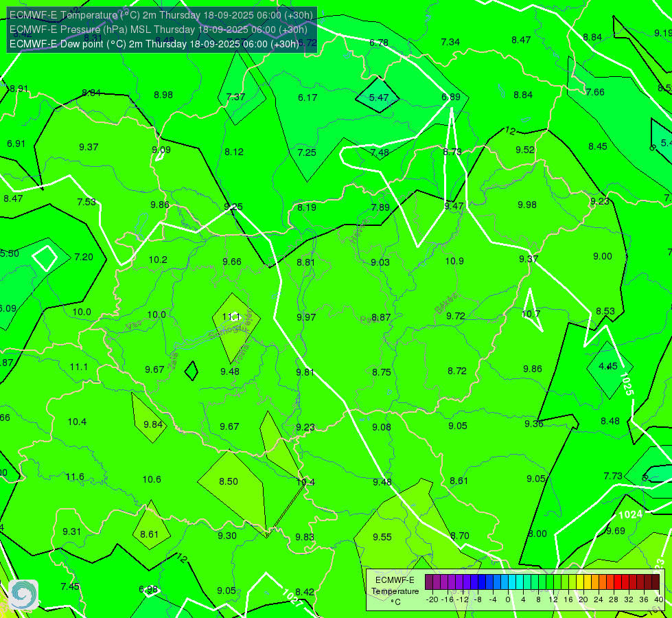Click the value 7.48 on the map

click(380, 152)
